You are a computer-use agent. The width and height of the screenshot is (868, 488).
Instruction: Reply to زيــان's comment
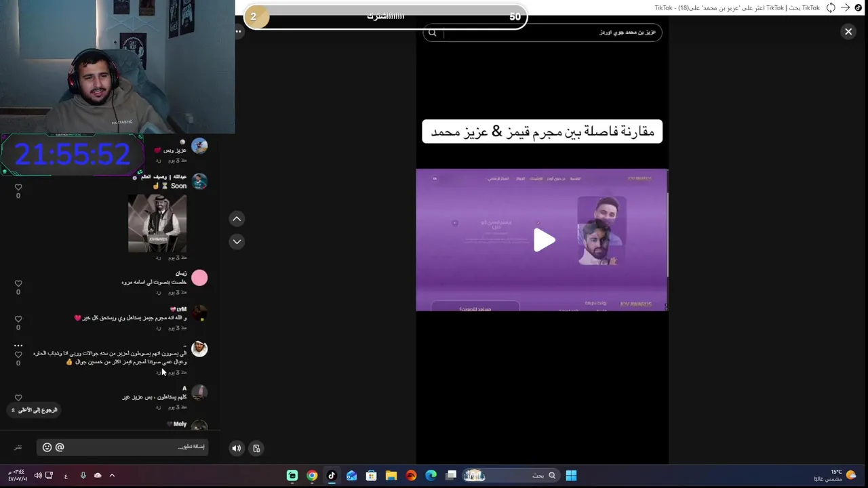click(x=158, y=292)
